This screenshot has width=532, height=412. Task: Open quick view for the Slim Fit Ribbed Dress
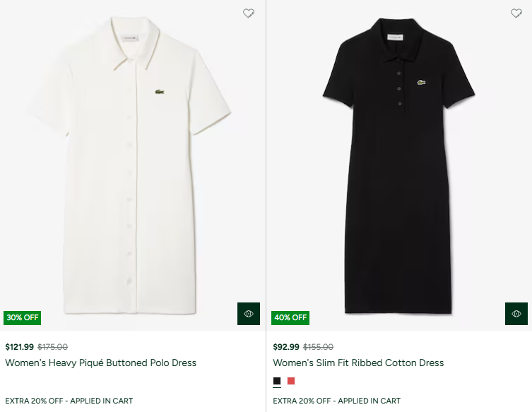(516, 314)
